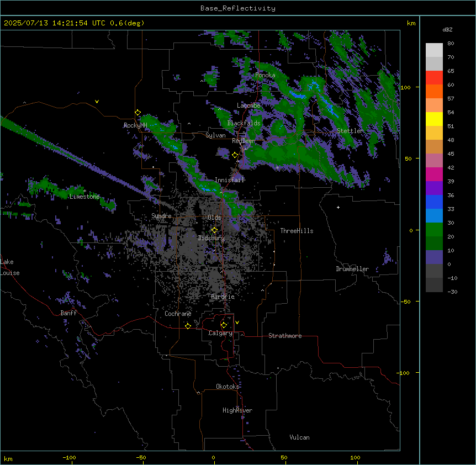Pick the dark orange 57–60 dBZ swatch
The width and height of the screenshot is (476, 465).
(x=434, y=91)
